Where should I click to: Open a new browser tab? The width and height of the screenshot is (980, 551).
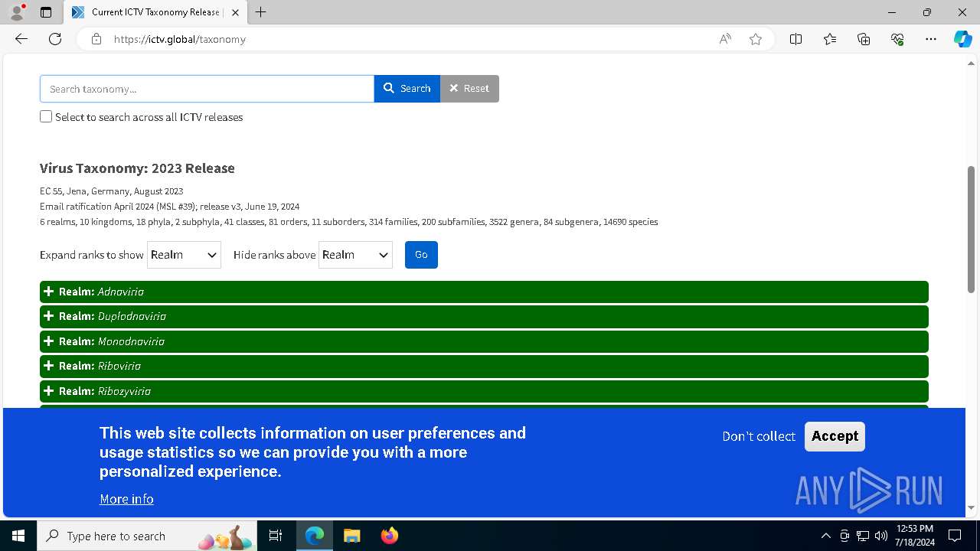click(261, 12)
